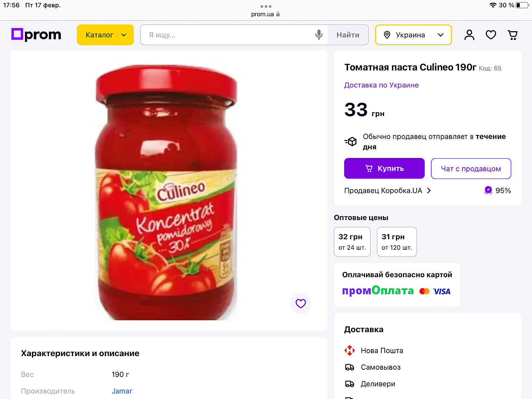
Task: Open the favorites heart icon in header
Action: point(491,35)
